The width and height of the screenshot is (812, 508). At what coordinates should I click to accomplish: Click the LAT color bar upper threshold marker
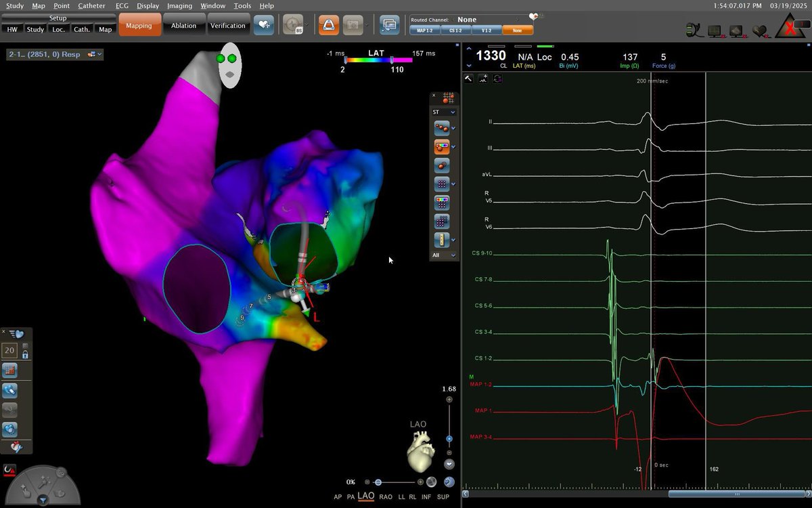392,61
